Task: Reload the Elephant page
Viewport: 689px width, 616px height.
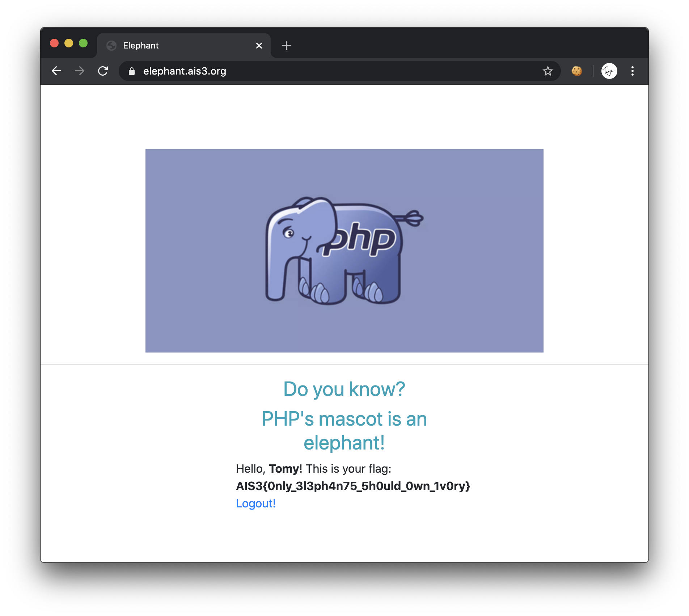Action: click(x=103, y=71)
